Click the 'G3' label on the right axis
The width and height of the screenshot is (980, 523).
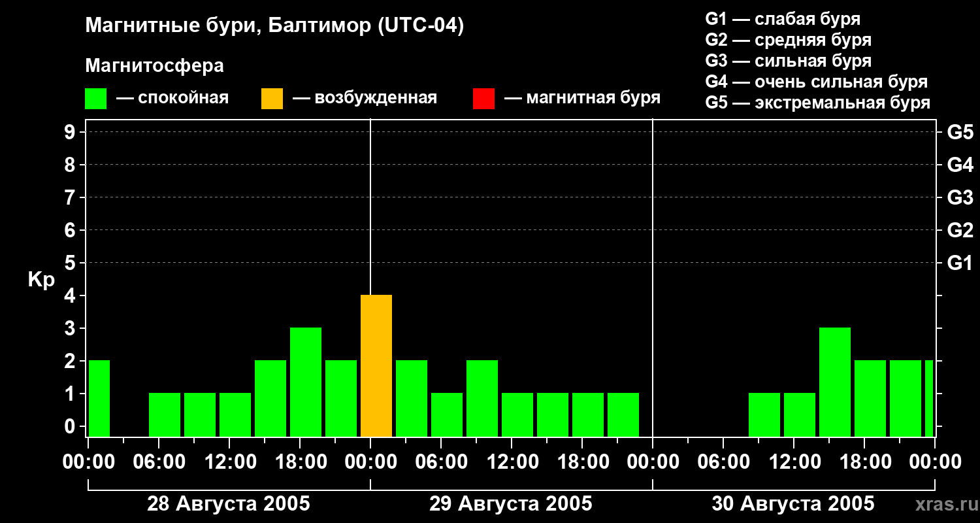pos(960,197)
